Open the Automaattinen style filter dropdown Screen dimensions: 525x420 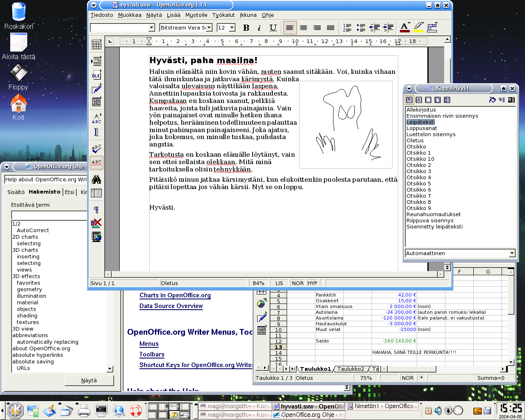pos(512,253)
